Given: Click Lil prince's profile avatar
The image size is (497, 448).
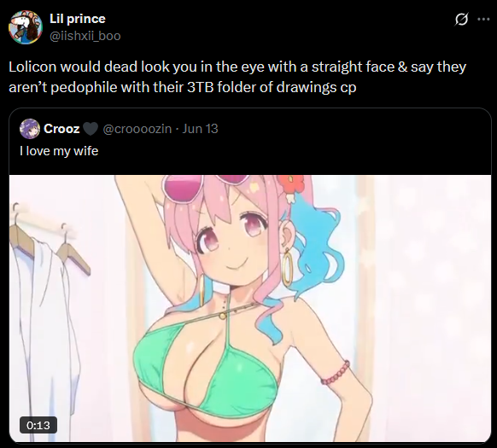Looking at the screenshot, I should coord(26,27).
